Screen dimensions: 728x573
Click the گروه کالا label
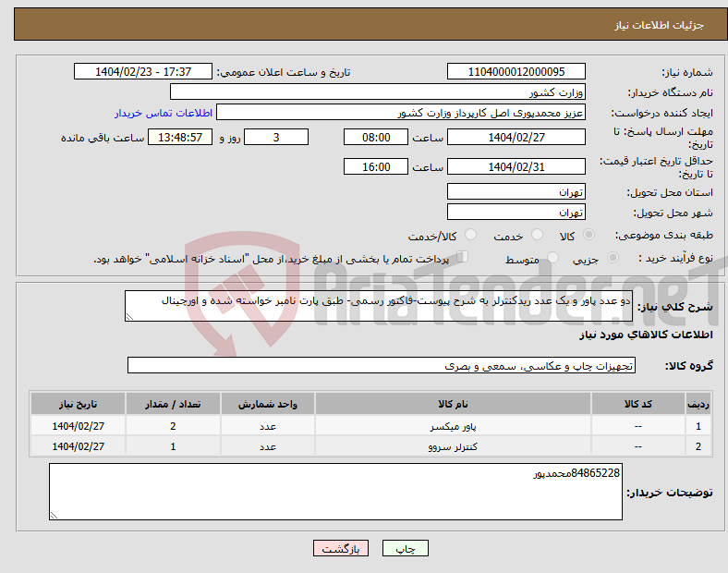689,365
